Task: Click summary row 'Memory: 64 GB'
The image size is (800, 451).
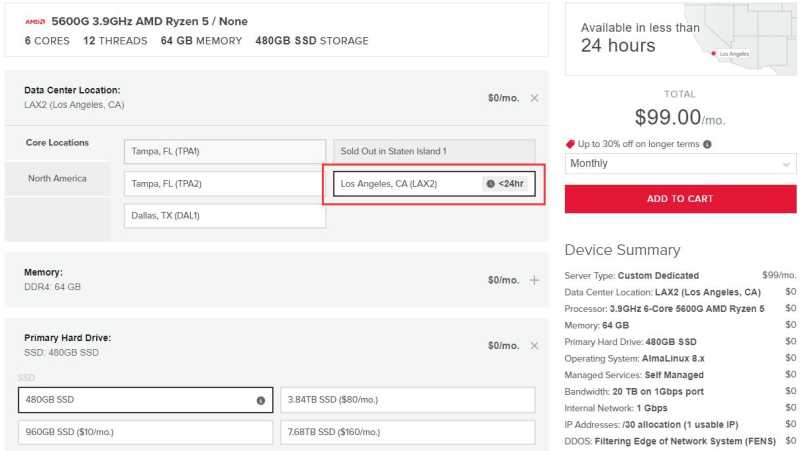Action: tap(680, 325)
